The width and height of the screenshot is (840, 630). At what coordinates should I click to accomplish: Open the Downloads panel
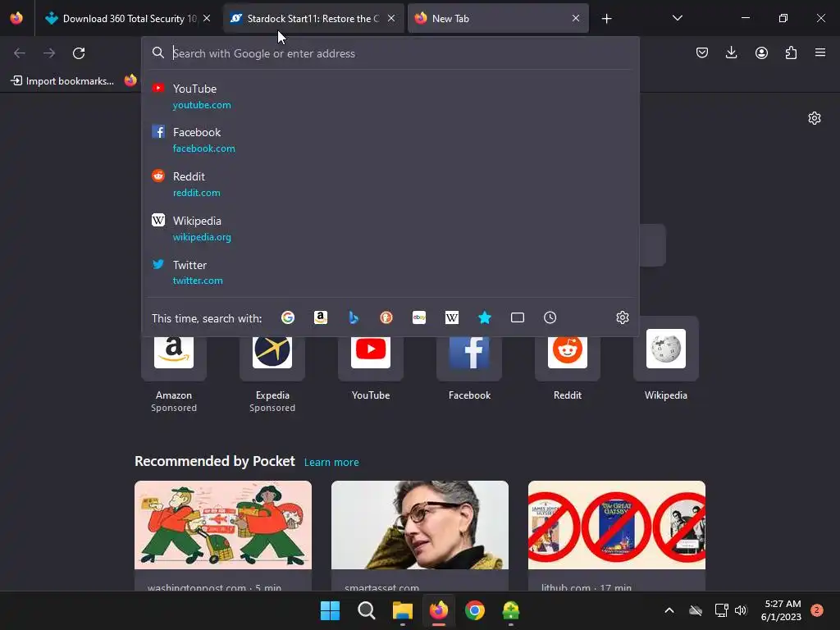click(x=731, y=52)
